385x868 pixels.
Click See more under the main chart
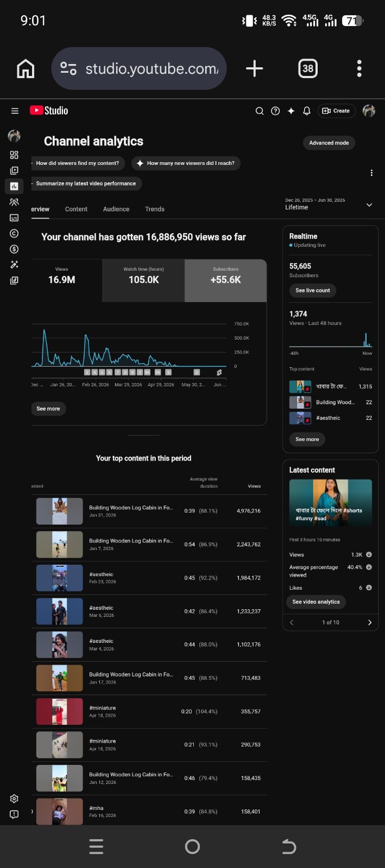(48, 409)
